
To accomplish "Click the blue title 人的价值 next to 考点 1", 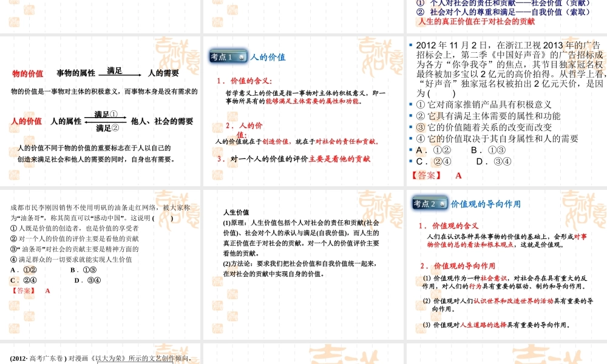I will (x=268, y=57).
